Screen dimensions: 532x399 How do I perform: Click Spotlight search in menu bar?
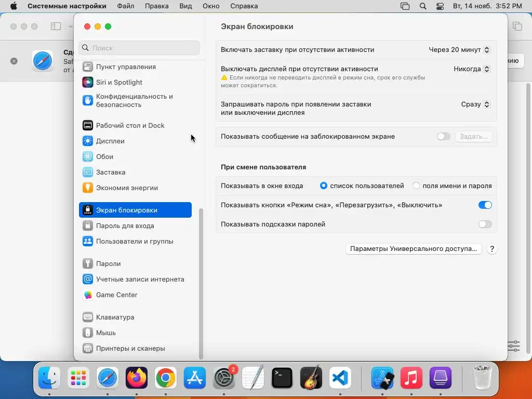(x=423, y=6)
